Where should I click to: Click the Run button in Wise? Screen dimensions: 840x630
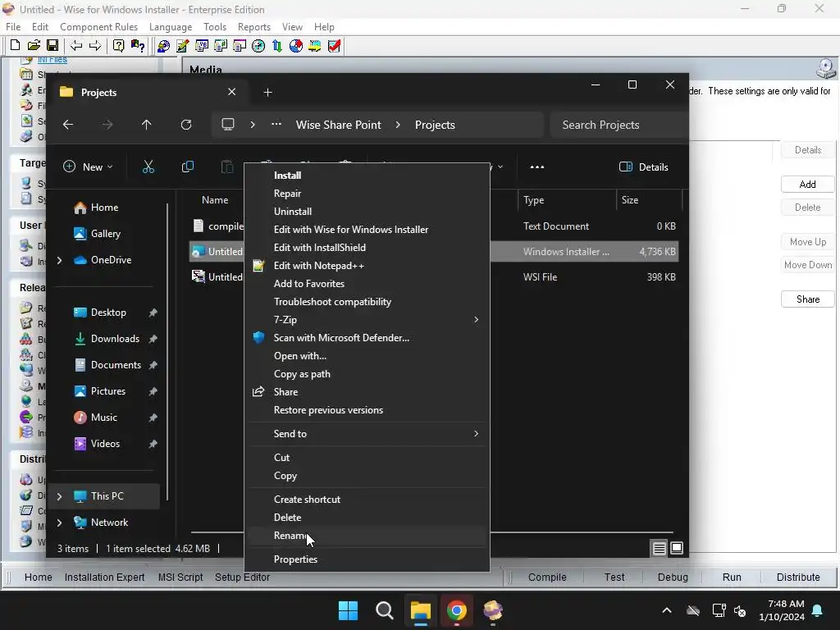coord(732,577)
